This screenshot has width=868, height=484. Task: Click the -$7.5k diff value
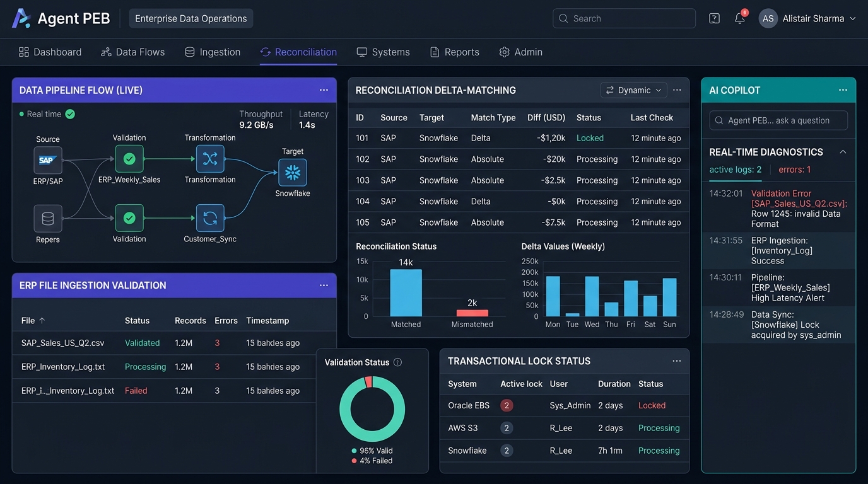pyautogui.click(x=553, y=222)
